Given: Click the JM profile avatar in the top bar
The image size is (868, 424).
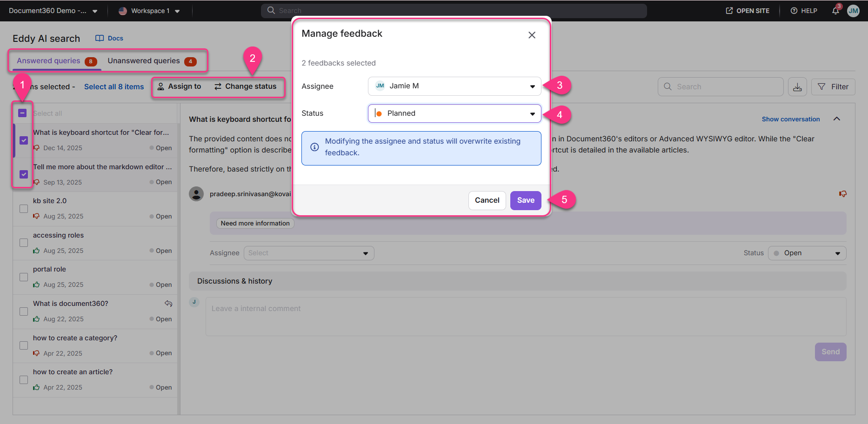Looking at the screenshot, I should tap(853, 11).
